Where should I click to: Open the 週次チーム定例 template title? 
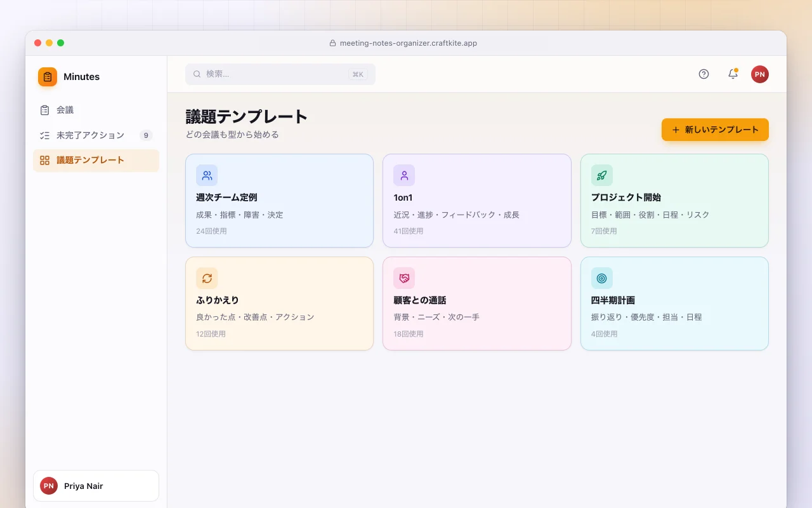226,197
